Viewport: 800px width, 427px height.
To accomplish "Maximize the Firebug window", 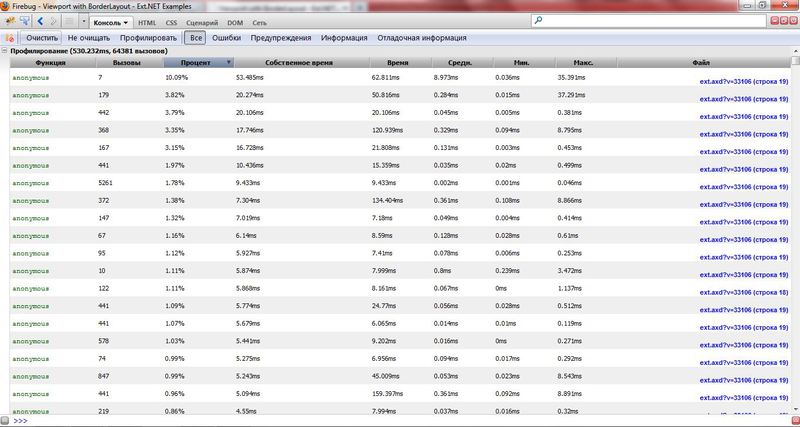I will point(762,5).
